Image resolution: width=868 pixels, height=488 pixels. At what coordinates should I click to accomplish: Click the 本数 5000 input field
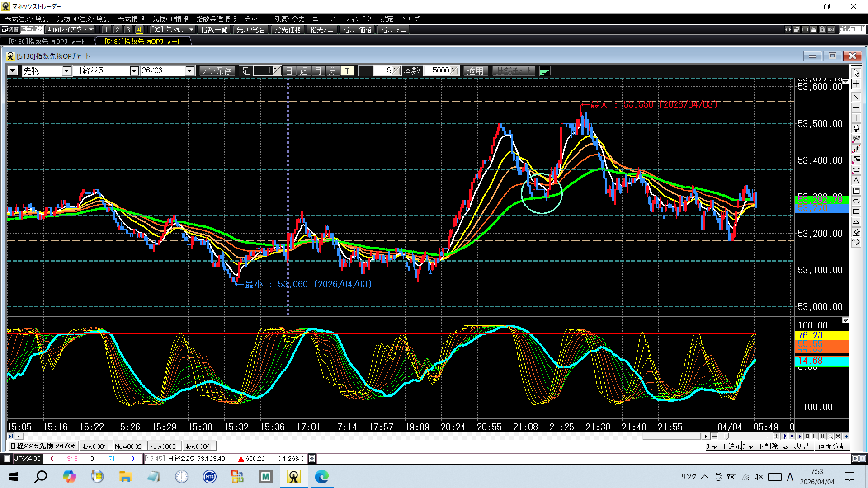(439, 71)
